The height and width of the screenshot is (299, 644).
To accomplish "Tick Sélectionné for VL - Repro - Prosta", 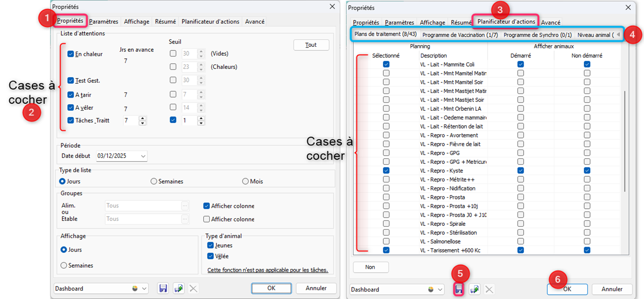I will 386,197.
